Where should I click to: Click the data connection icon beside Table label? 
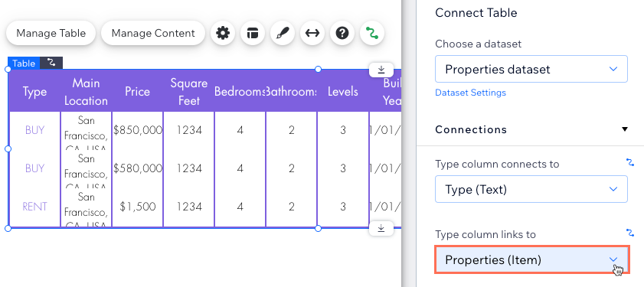click(51, 63)
